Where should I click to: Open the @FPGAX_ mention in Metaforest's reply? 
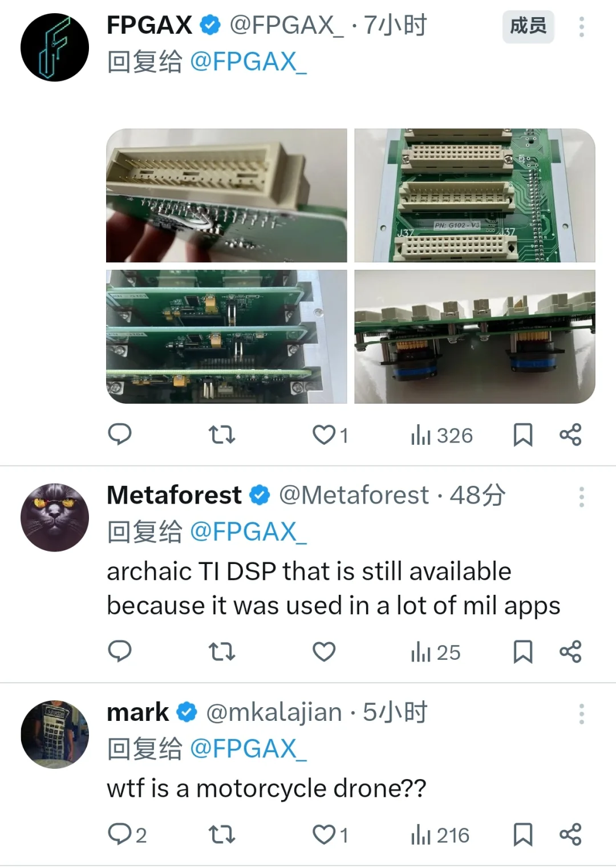[x=248, y=532]
